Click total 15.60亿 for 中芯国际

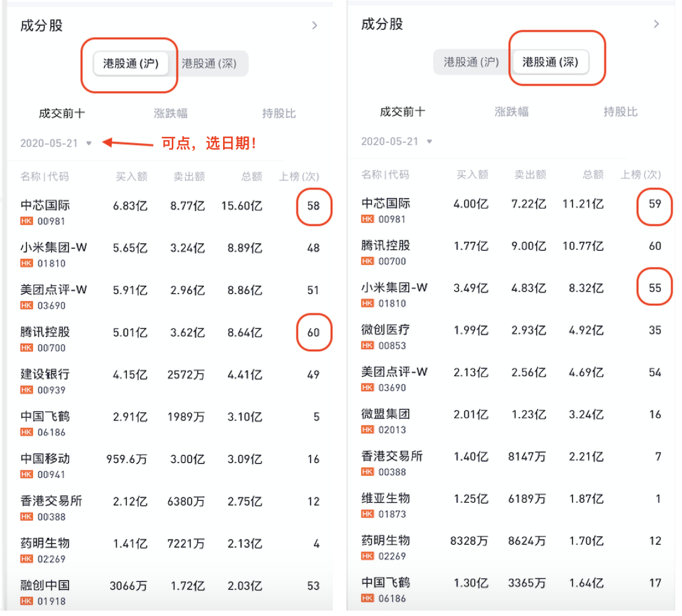coord(241,206)
